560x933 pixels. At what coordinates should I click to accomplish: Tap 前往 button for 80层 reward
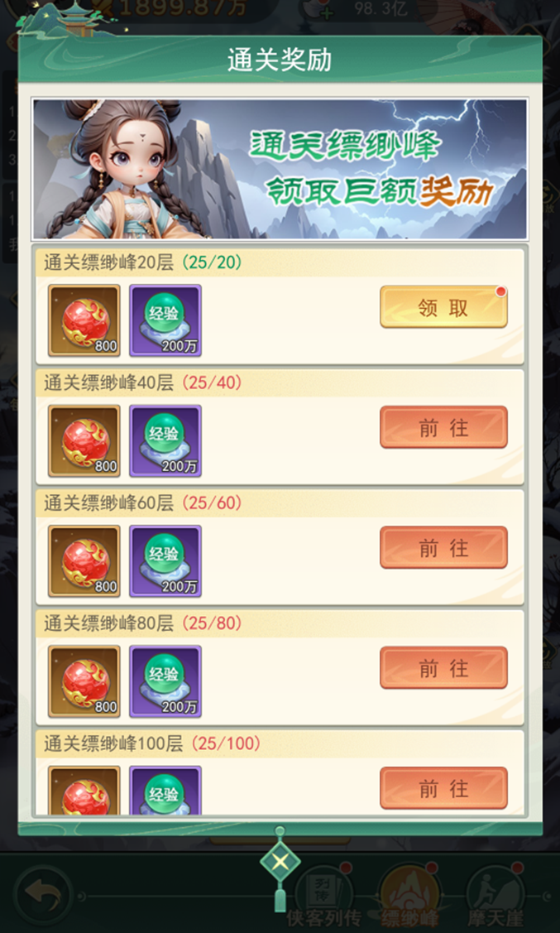tap(443, 667)
